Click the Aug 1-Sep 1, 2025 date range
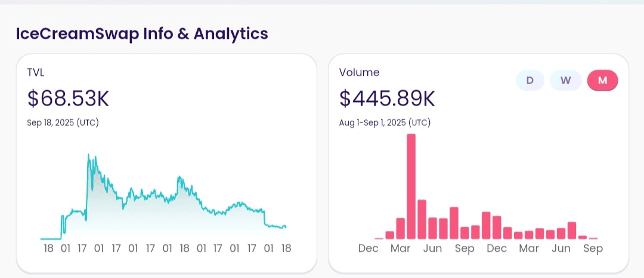Viewport: 644px width, 278px height. pyautogui.click(x=385, y=123)
